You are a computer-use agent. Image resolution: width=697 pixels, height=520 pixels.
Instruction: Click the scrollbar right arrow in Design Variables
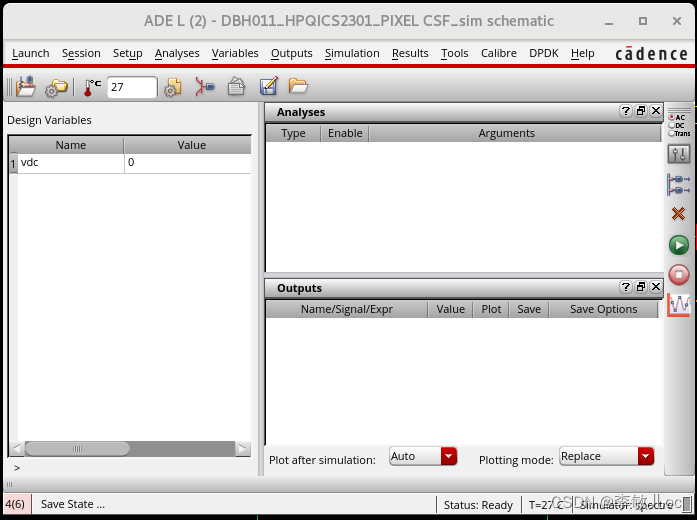[x=243, y=448]
